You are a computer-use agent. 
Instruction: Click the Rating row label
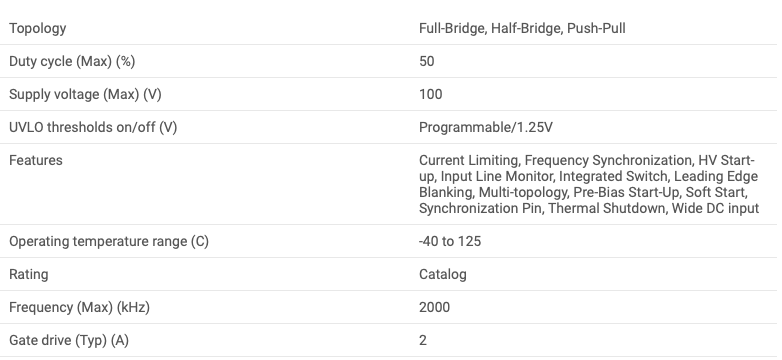tap(28, 274)
